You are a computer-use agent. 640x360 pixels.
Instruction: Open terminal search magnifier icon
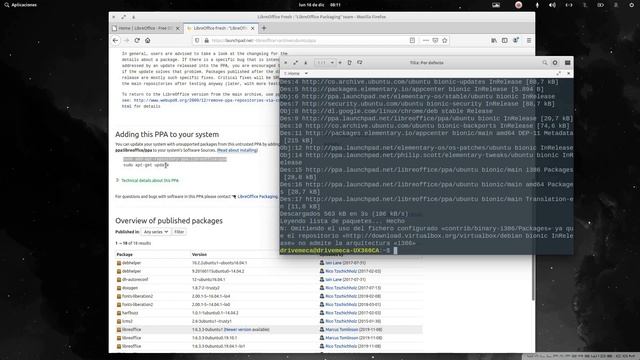click(x=544, y=62)
